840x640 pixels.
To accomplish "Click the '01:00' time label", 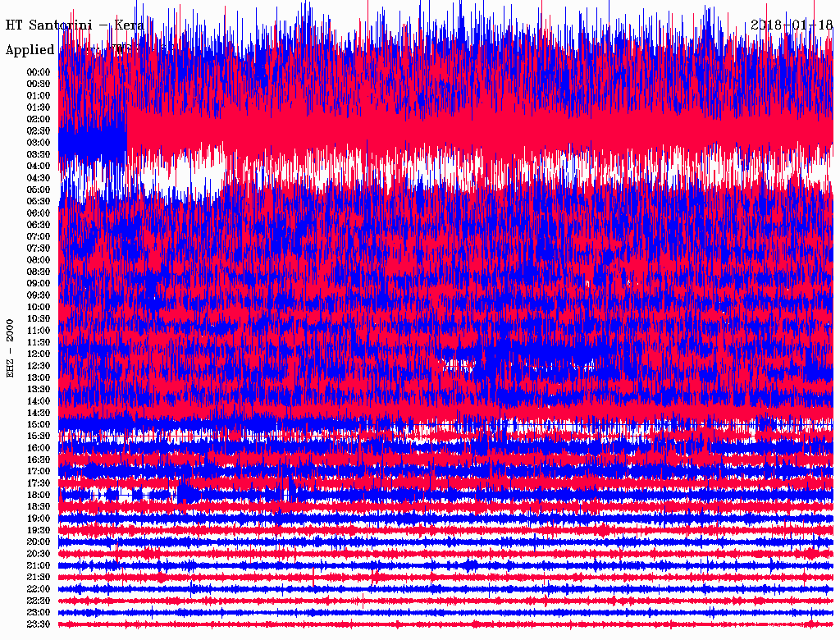I will pyautogui.click(x=39, y=96).
